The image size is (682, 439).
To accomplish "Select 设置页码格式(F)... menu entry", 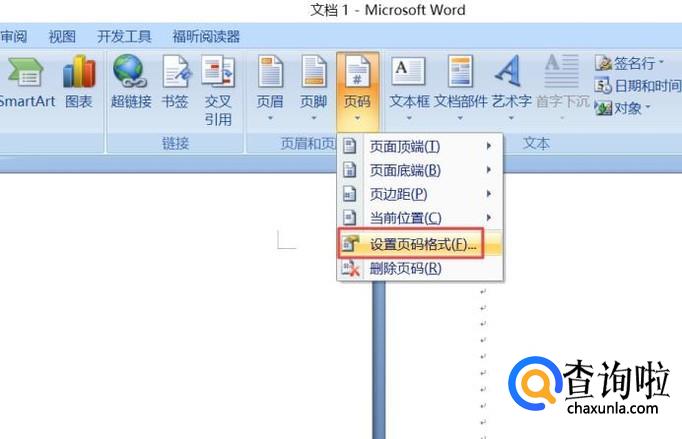I will (420, 244).
